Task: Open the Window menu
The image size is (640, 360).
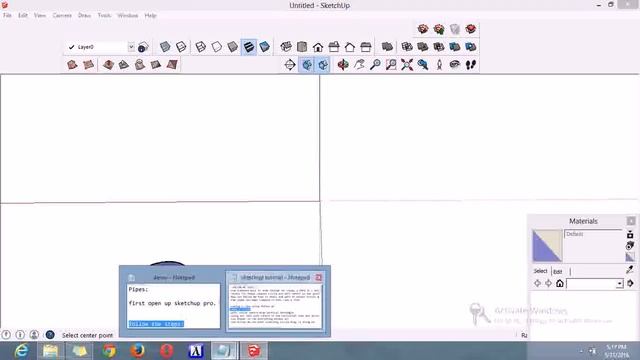Action: [x=128, y=15]
